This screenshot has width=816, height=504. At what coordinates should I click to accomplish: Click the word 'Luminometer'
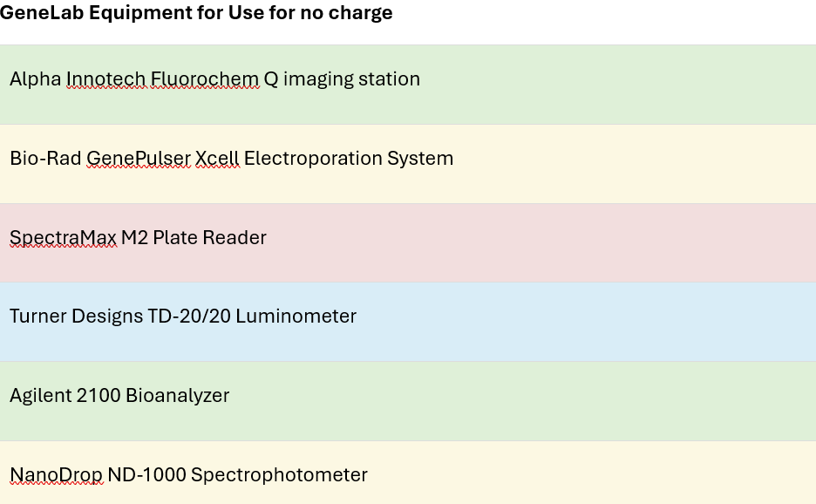click(x=296, y=317)
